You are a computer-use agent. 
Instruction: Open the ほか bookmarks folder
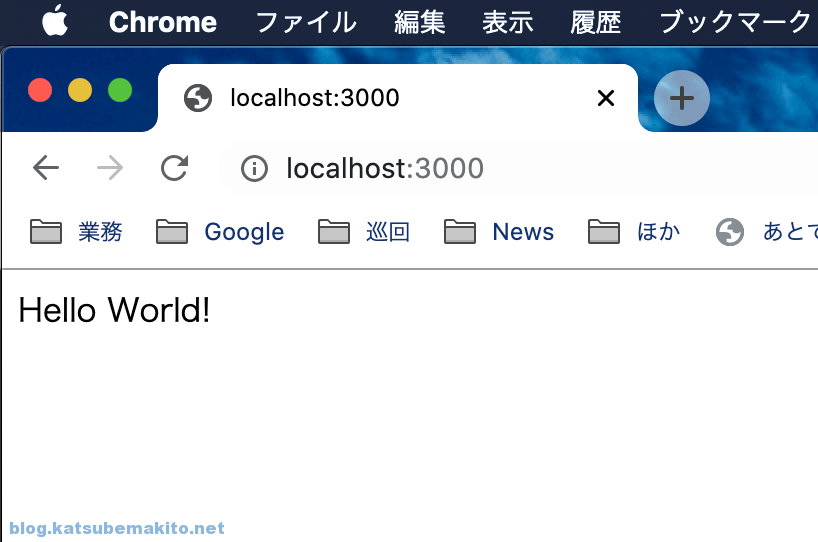click(634, 232)
